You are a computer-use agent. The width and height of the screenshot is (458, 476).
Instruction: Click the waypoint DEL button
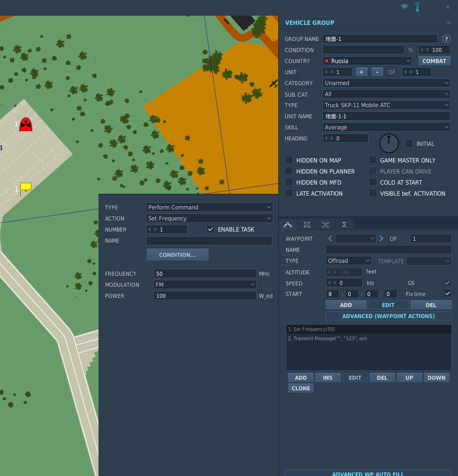(x=431, y=305)
